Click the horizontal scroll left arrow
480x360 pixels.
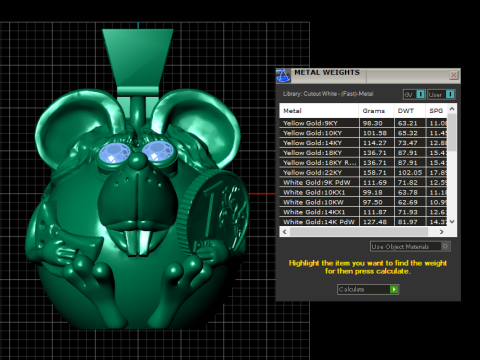pos(285,232)
